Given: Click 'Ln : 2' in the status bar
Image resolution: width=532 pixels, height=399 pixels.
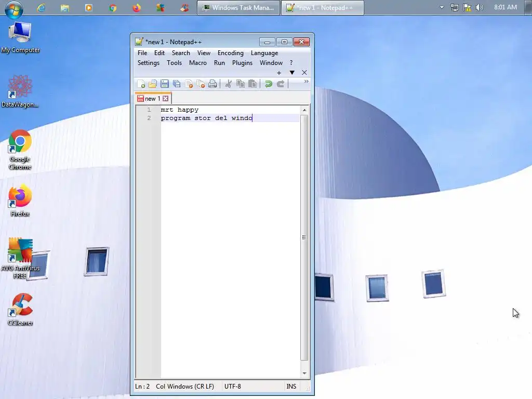Looking at the screenshot, I should click(142, 386).
